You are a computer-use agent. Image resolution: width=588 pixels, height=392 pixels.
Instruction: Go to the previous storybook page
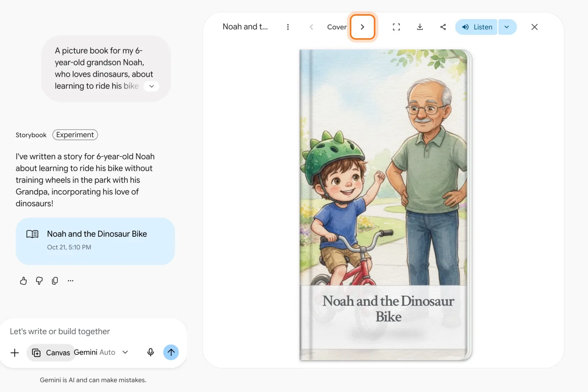[311, 27]
